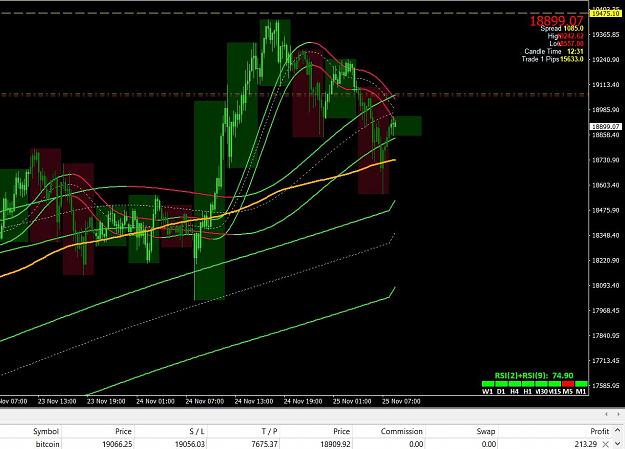Viewport: 625px width, 449px height.
Task: Click the H4 timeframe label
Action: (514, 392)
